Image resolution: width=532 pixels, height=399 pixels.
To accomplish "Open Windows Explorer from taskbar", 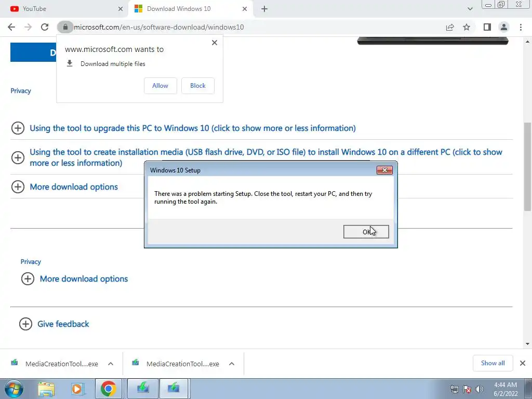I will click(x=46, y=389).
